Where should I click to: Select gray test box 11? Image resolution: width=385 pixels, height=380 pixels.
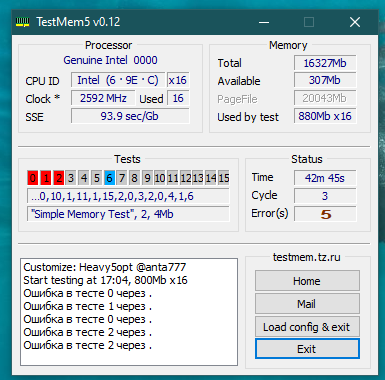172,178
